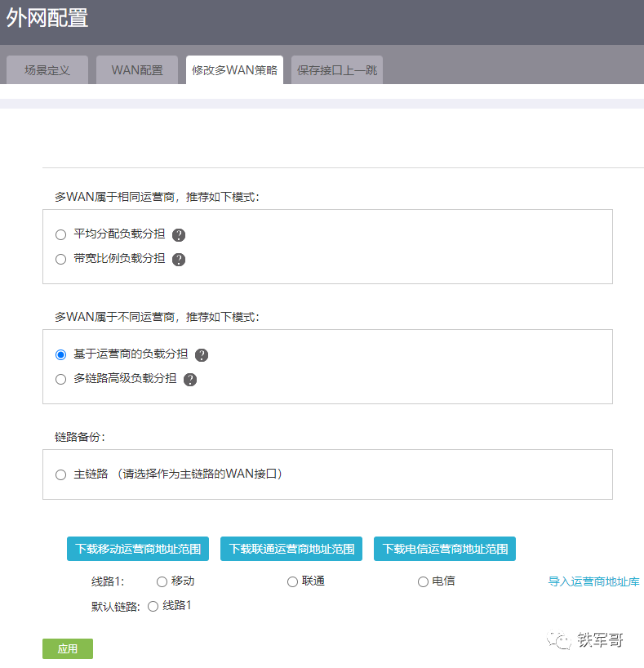The image size is (644, 668).
Task: Select 主链路 backup radio button
Action: [x=60, y=475]
